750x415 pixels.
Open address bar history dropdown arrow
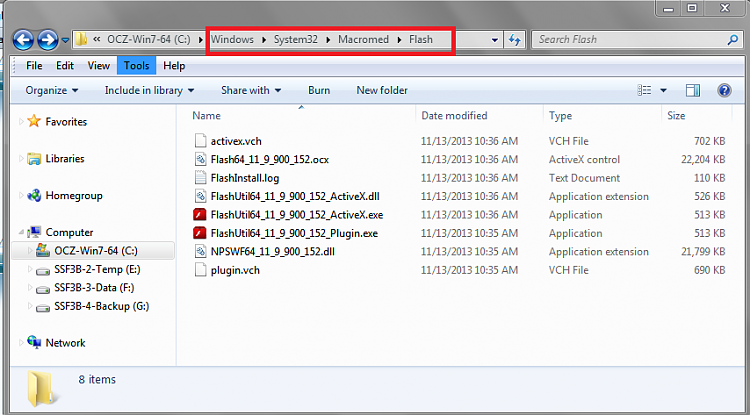[495, 40]
